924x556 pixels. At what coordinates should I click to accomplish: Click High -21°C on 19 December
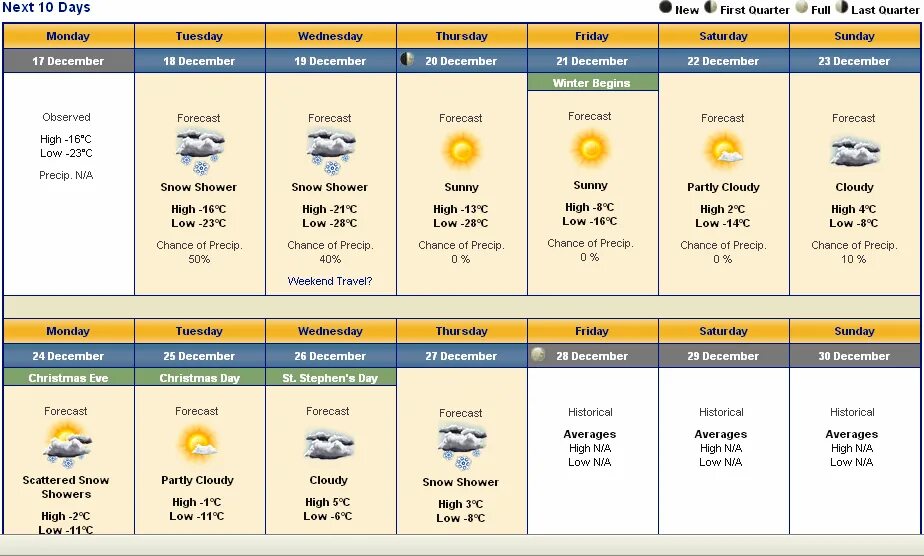pos(329,209)
